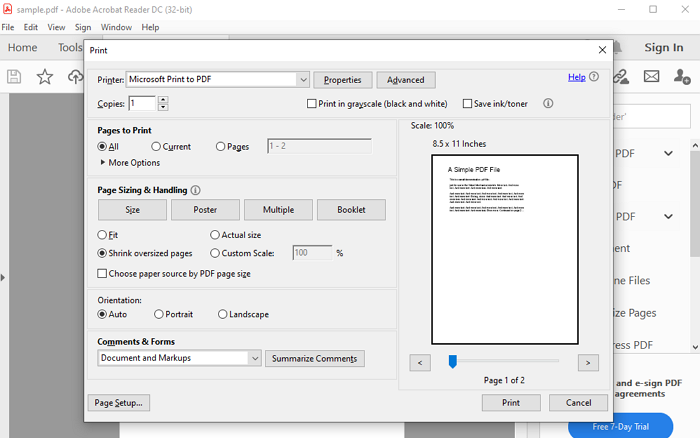This screenshot has width=700, height=438.
Task: Check the Save ink/toner option
Action: (x=467, y=104)
